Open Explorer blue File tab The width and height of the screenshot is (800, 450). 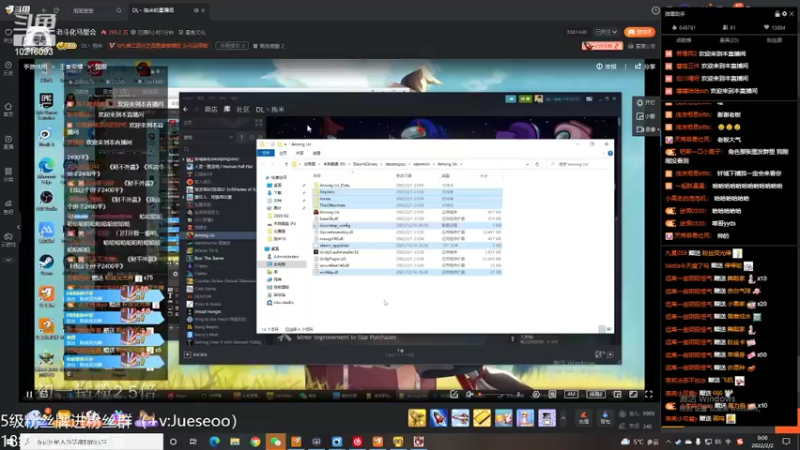pos(265,153)
